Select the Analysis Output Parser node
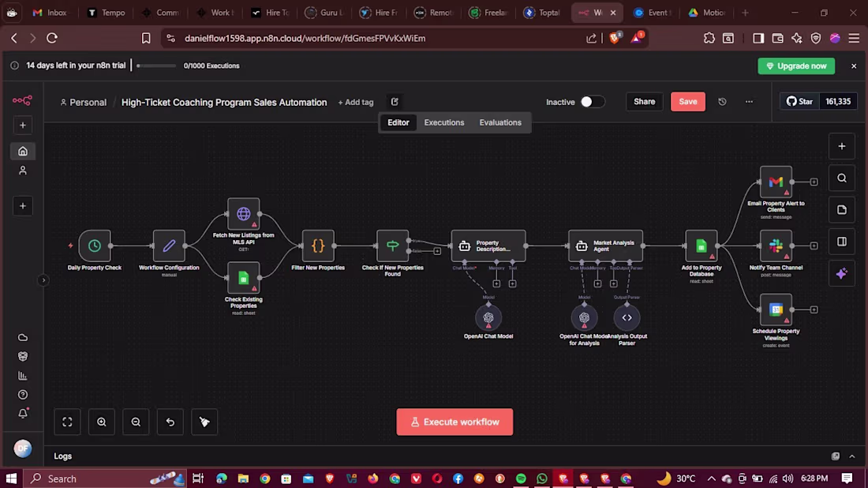Viewport: 868px width, 488px height. [627, 318]
